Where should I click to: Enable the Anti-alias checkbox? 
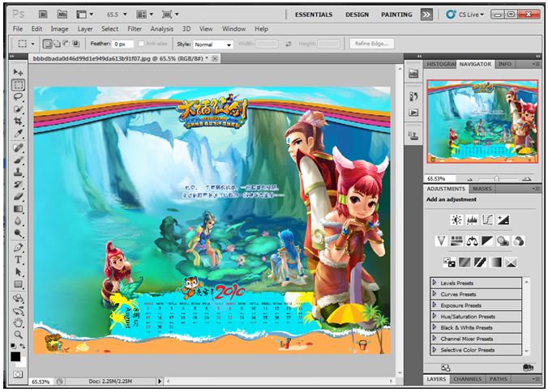(142, 44)
